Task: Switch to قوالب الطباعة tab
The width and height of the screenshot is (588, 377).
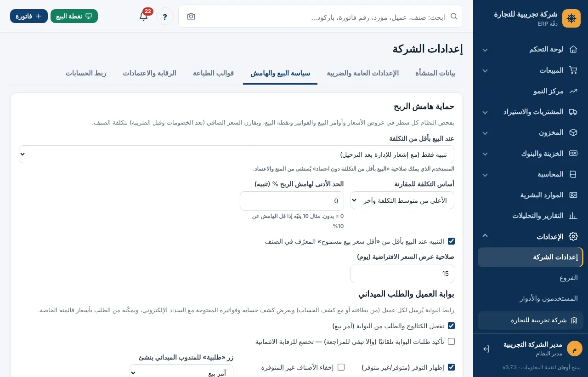Action: (x=213, y=73)
